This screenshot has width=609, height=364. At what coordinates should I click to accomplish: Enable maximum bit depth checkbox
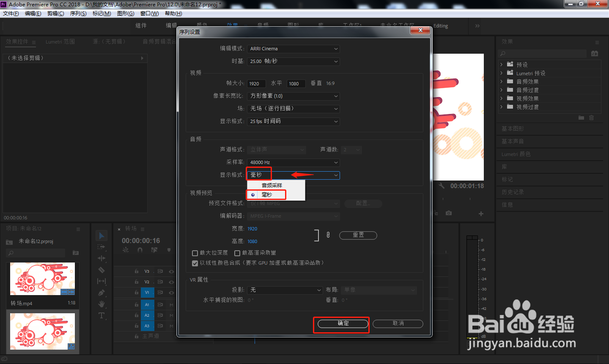195,253
